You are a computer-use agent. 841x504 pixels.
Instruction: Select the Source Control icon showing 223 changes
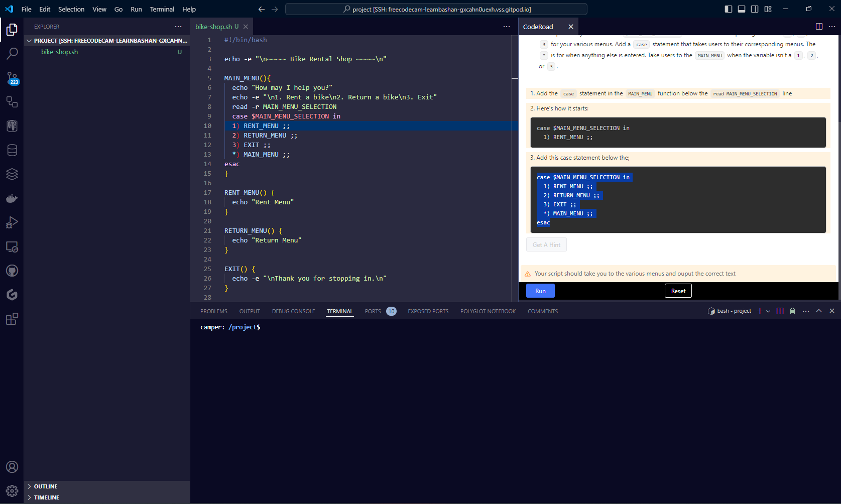[12, 78]
